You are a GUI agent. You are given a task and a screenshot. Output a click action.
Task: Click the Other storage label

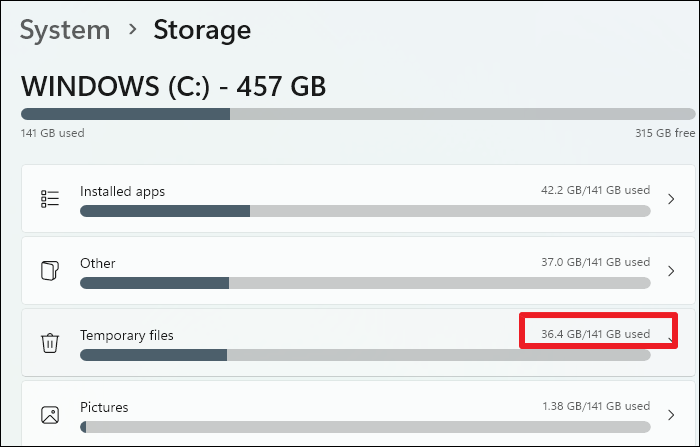(x=97, y=263)
